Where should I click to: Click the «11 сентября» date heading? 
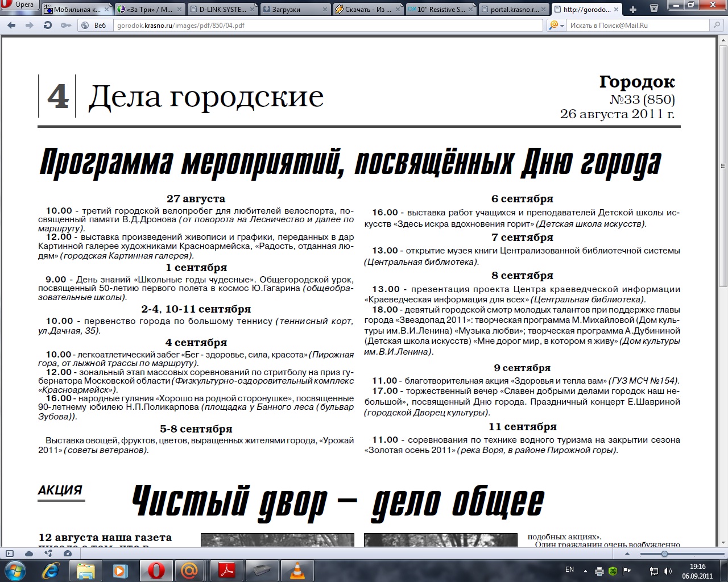pyautogui.click(x=522, y=427)
